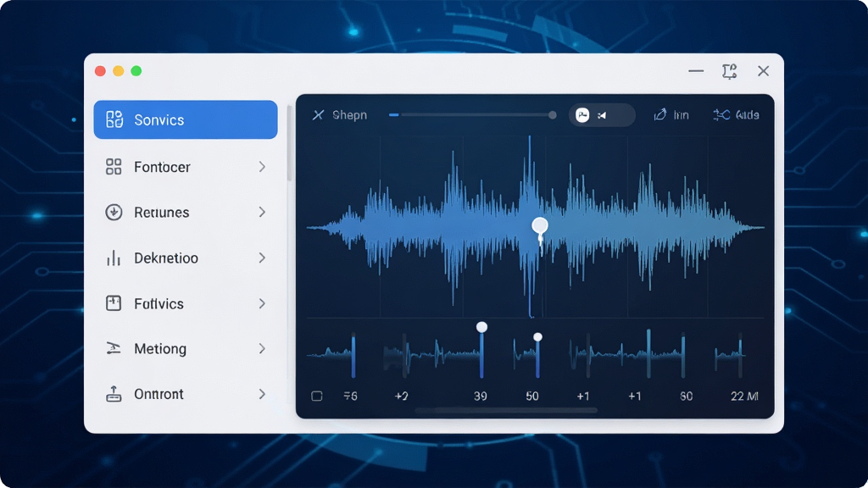
Task: Click the window resize icon in the title bar
Action: click(730, 71)
